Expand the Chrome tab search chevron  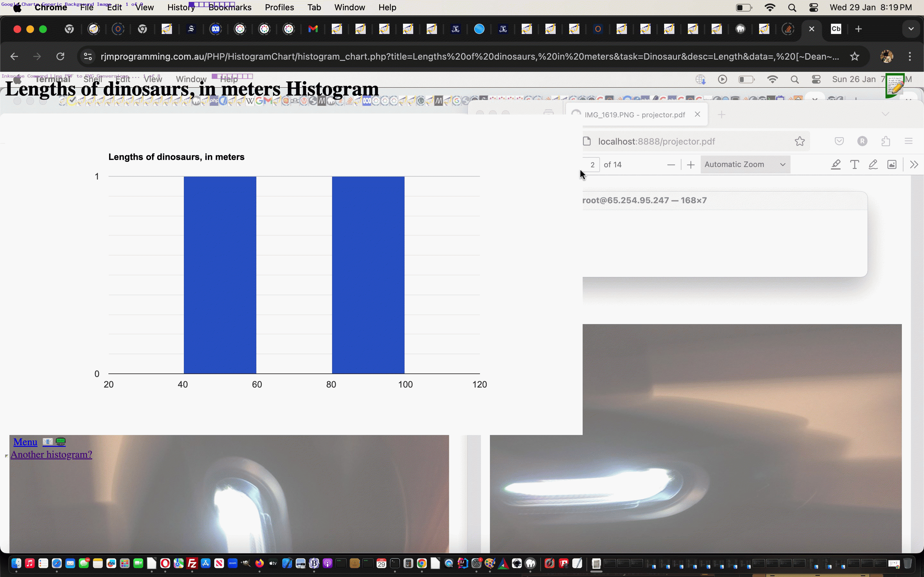(911, 29)
